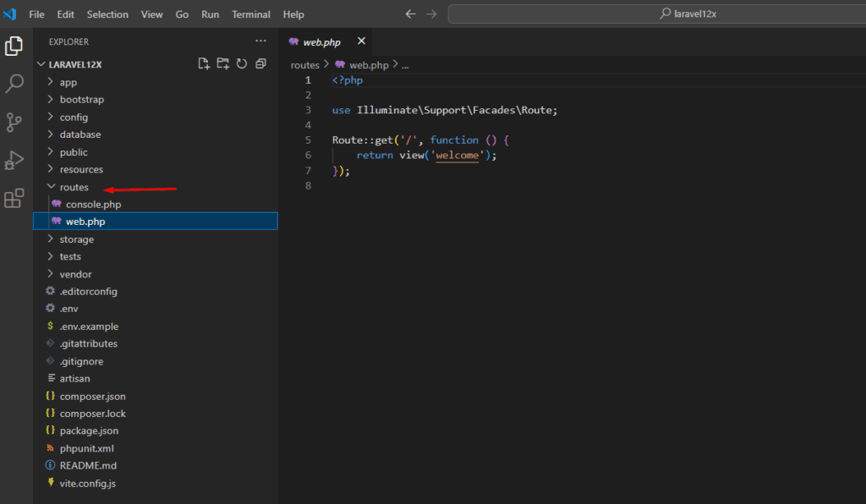
Task: Open the Terminal menu
Action: click(x=250, y=14)
